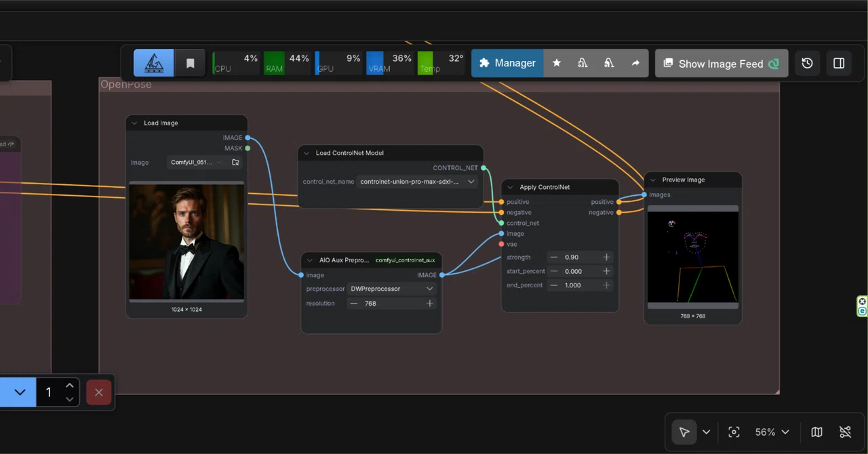The image size is (868, 454).
Task: Click the share arrow icon in the toolbar
Action: (x=635, y=63)
